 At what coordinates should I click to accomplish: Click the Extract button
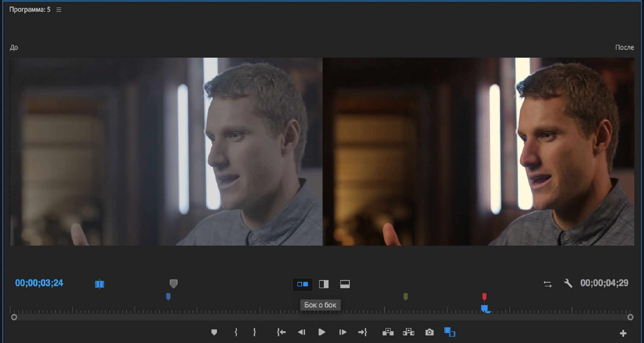click(x=409, y=332)
